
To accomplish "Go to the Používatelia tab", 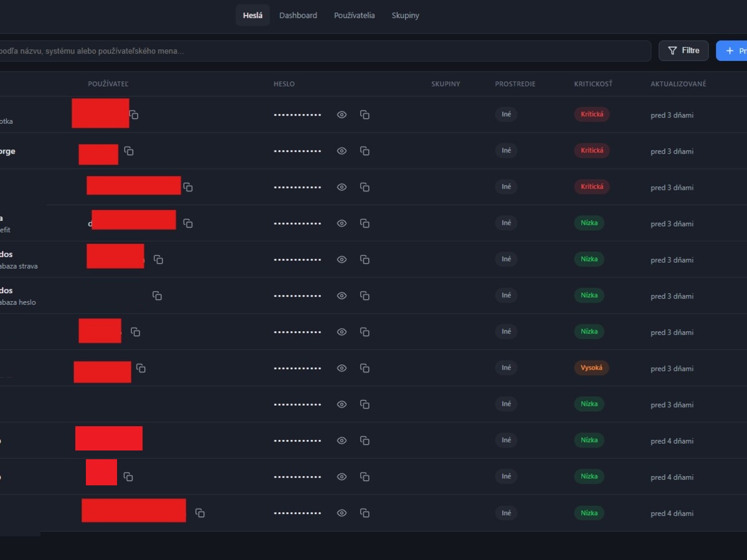I will click(x=354, y=16).
